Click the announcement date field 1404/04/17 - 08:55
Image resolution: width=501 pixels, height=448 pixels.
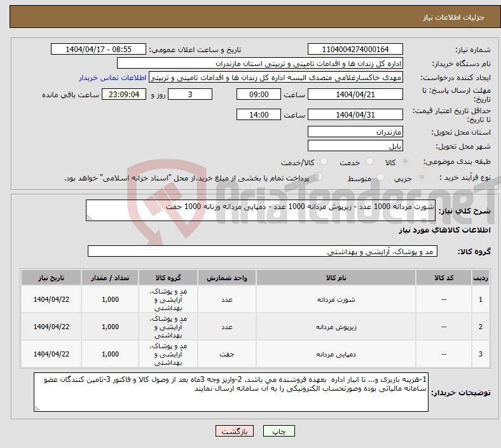point(99,49)
